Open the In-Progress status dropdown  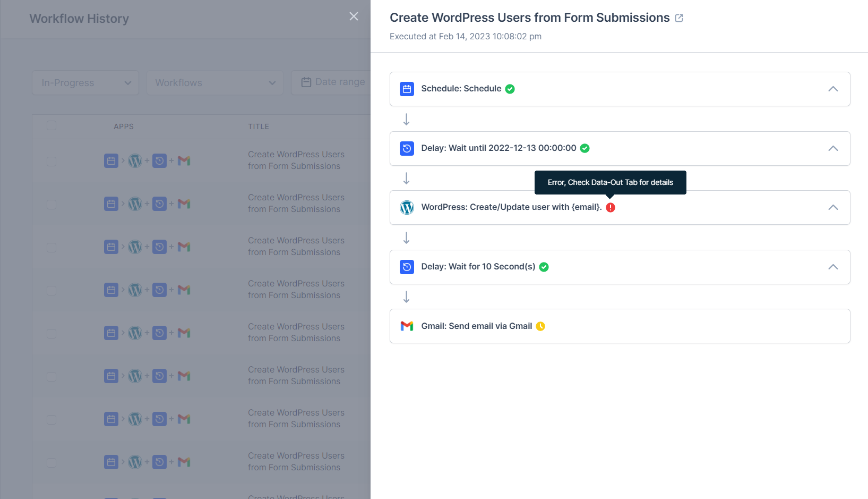(x=85, y=83)
